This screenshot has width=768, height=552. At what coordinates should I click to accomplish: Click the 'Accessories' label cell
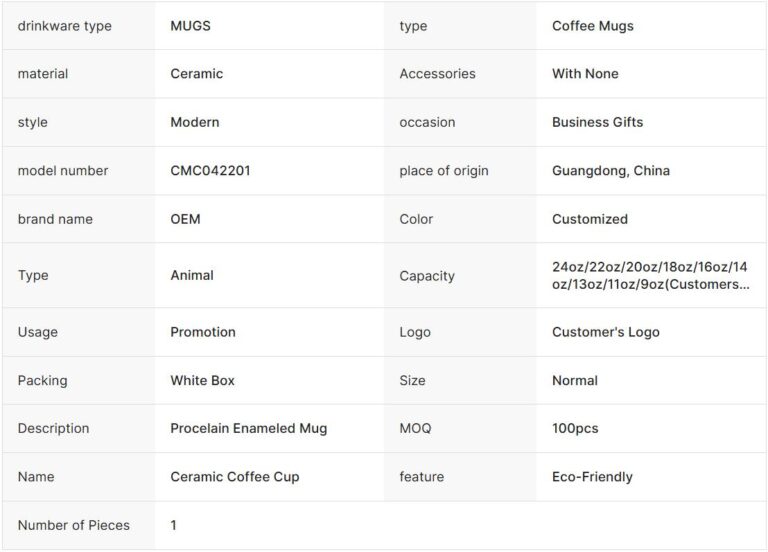pos(437,74)
